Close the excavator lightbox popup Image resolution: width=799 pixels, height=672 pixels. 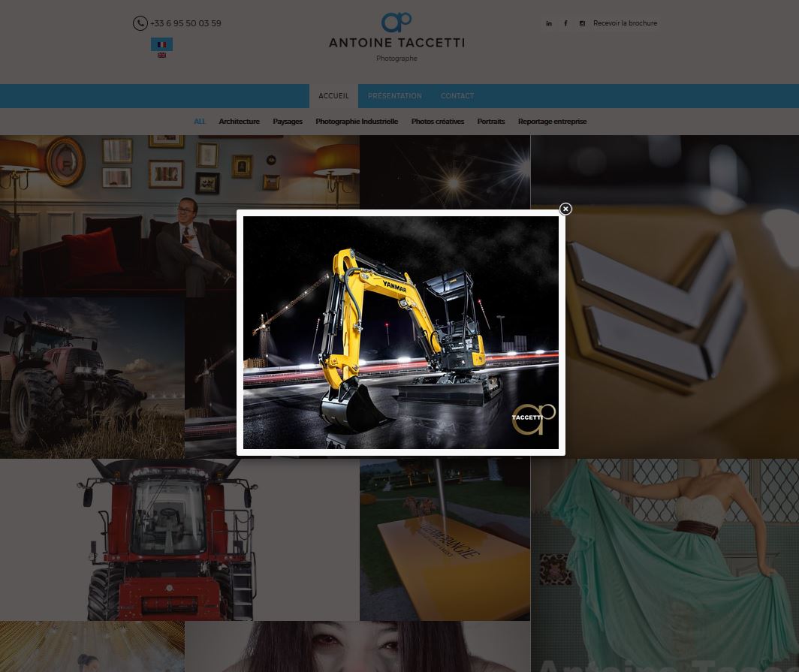click(565, 209)
